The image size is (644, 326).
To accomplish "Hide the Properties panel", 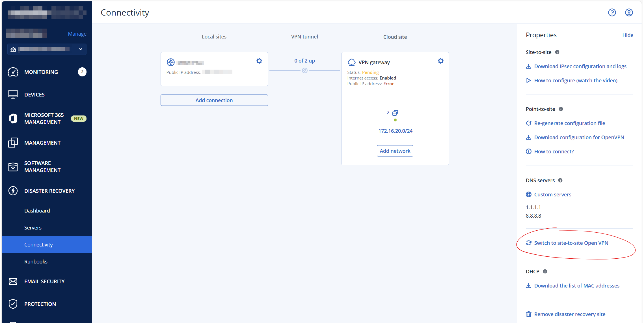I will click(628, 35).
